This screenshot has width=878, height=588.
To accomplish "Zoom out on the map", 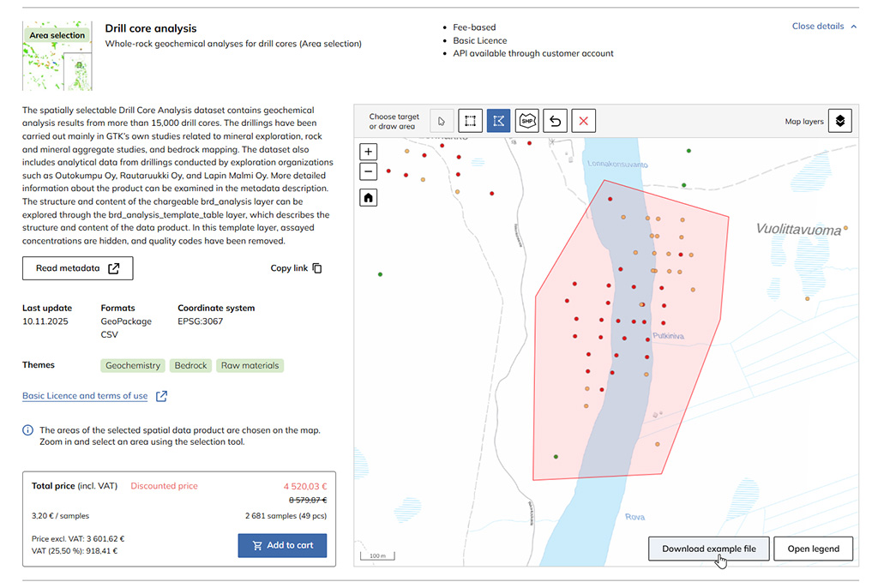I will coord(369,171).
